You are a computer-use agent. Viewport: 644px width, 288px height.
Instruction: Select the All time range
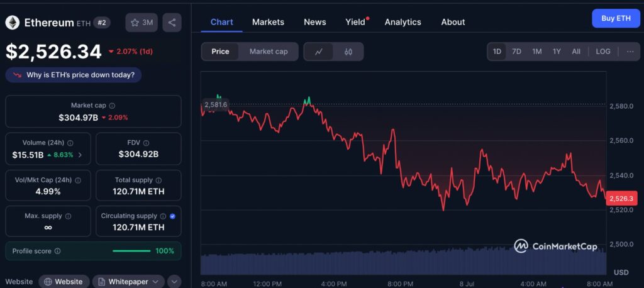click(576, 52)
